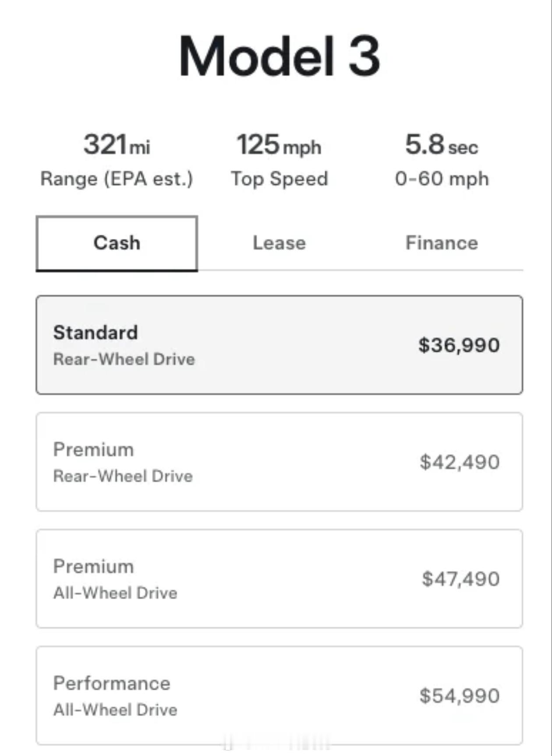The height and width of the screenshot is (756, 552).
Task: Click the $42,490 price
Action: click(x=460, y=462)
